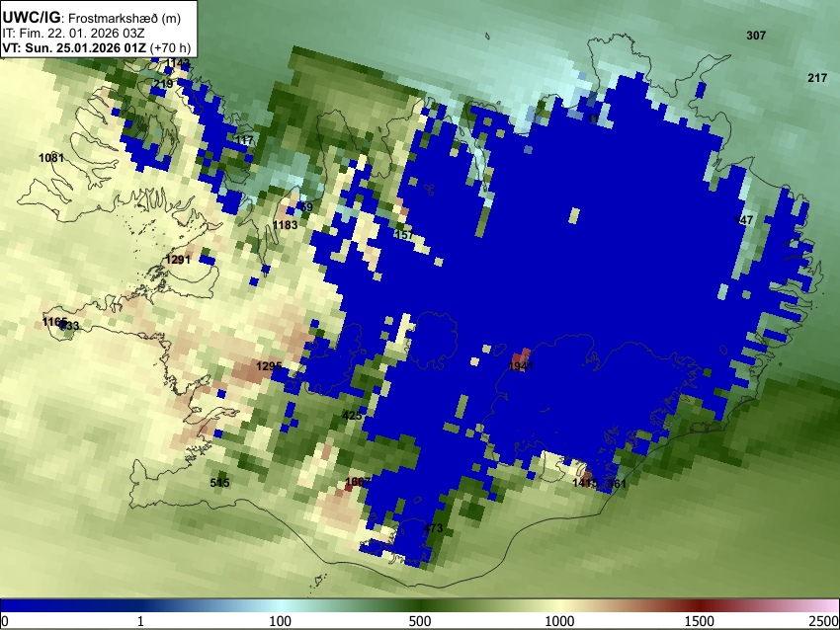The width and height of the screenshot is (840, 630).
Task: Click the 1667 value label on the map
Action: pyautogui.click(x=358, y=482)
